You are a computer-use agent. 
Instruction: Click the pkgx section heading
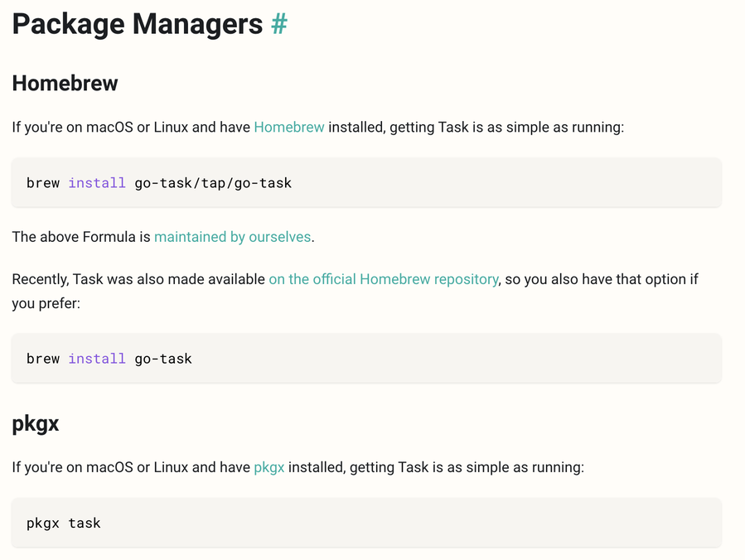[x=35, y=423]
